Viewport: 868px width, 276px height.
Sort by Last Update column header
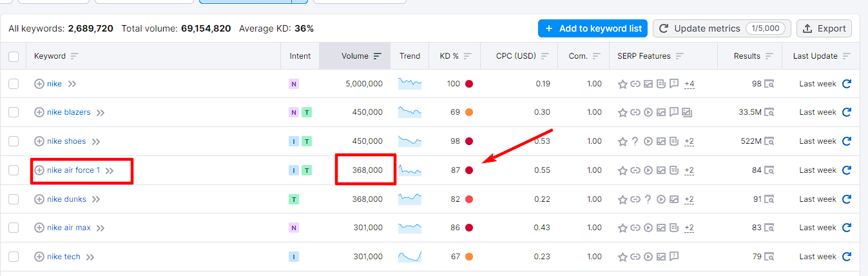822,56
